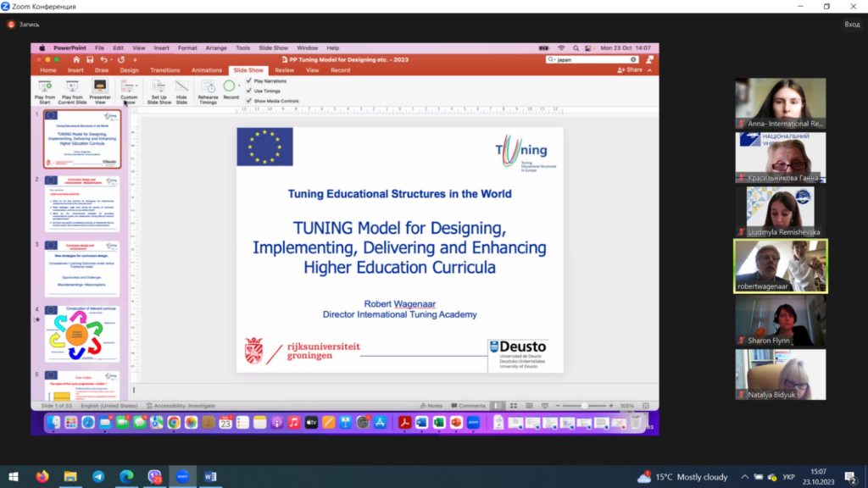
Task: Open the Arrange menu in menu bar
Action: pos(215,48)
